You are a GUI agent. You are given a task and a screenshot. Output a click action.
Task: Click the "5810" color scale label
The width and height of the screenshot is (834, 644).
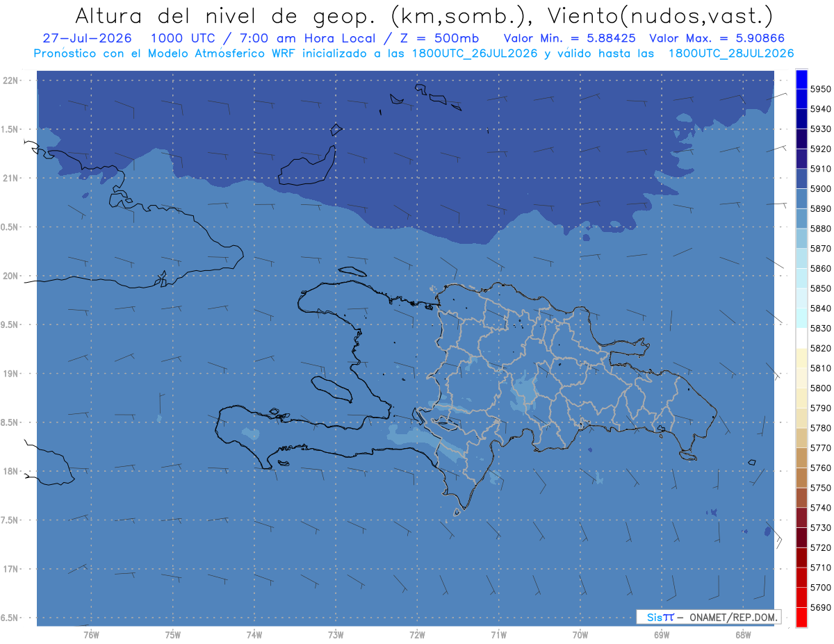click(x=821, y=368)
